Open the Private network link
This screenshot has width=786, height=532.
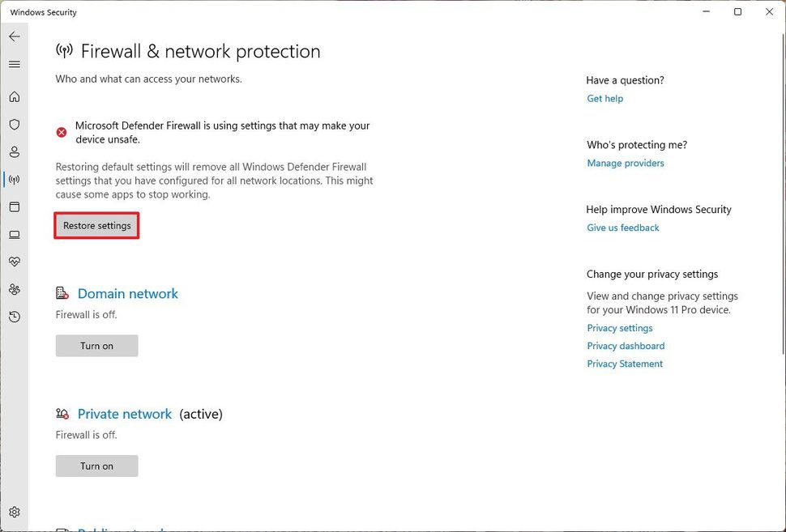[x=125, y=414]
